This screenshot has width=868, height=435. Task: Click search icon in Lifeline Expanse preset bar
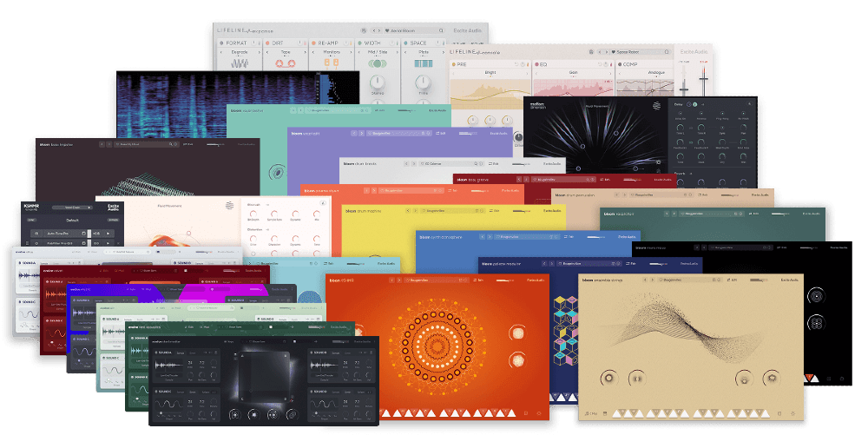point(441,30)
